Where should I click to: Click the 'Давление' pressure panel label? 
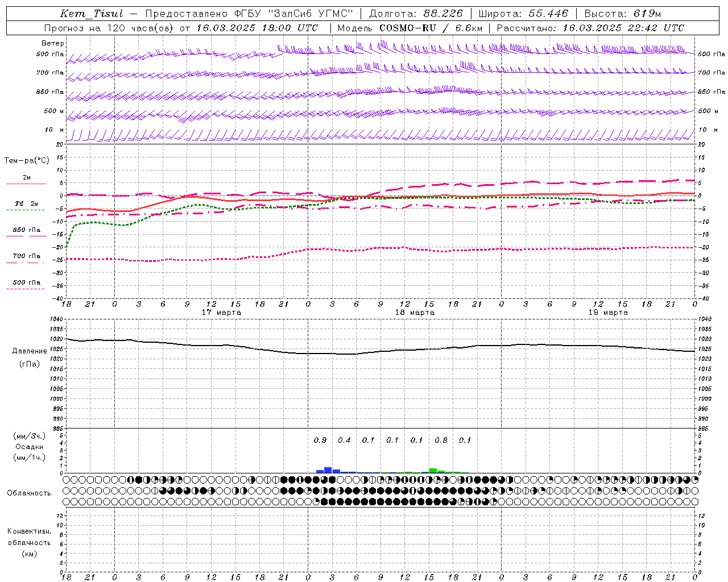[30, 351]
